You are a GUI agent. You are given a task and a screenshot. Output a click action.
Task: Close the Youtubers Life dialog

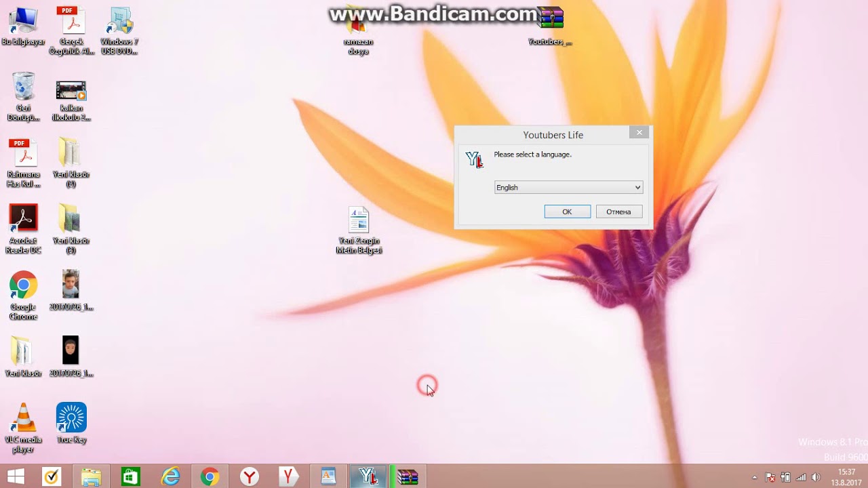click(639, 132)
